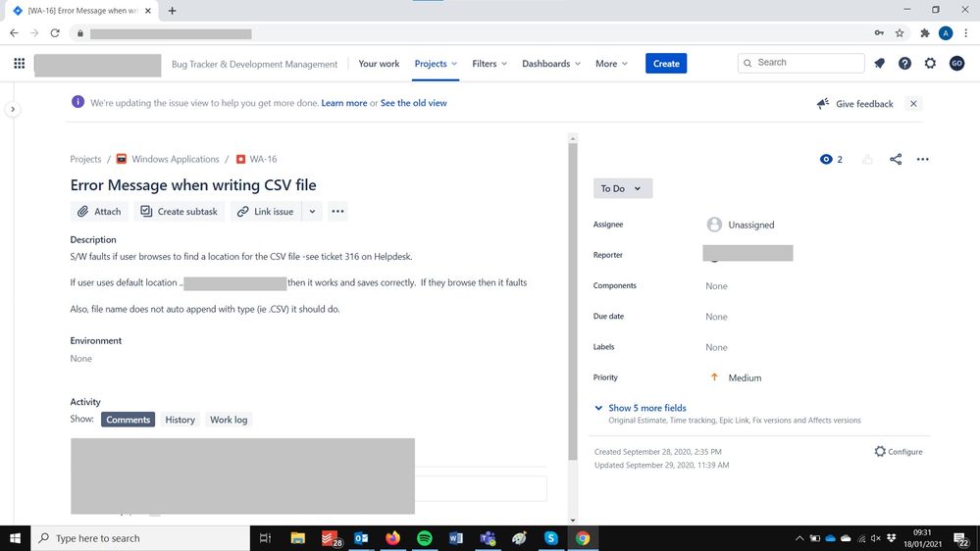
Task: Switch to the Work log tab
Action: pyautogui.click(x=229, y=420)
